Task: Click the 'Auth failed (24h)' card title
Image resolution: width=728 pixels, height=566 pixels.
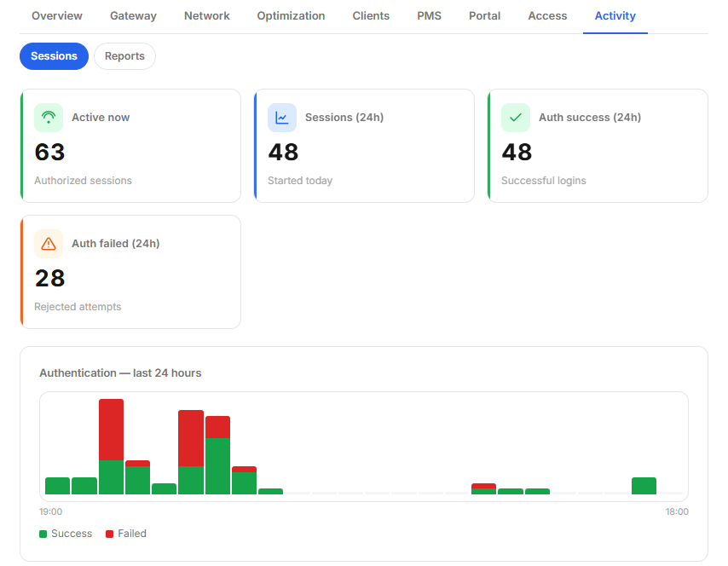Action: click(x=116, y=244)
